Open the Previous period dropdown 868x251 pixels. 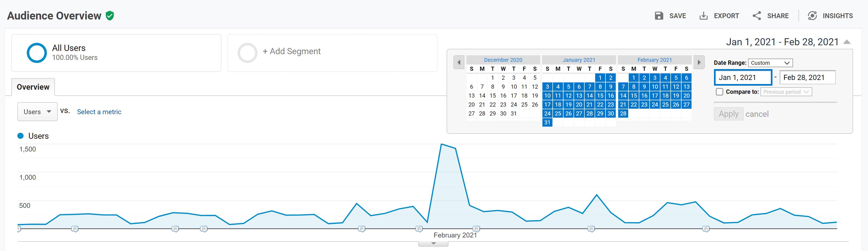click(786, 92)
